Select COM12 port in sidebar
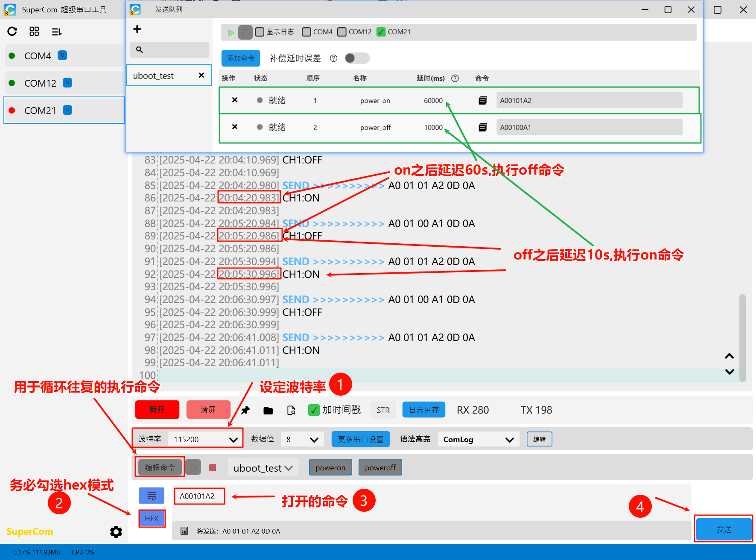The width and height of the screenshot is (756, 560). tap(64, 83)
